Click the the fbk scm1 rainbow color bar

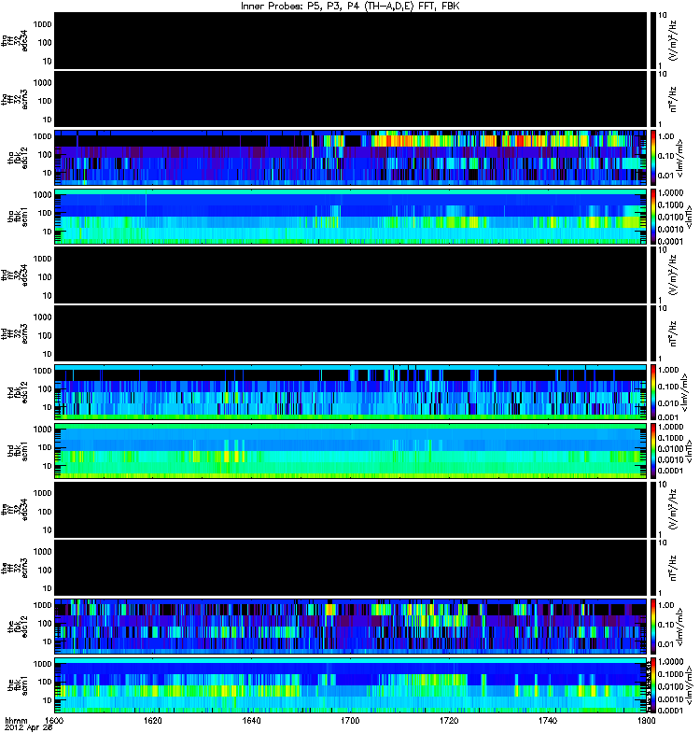coord(653,686)
